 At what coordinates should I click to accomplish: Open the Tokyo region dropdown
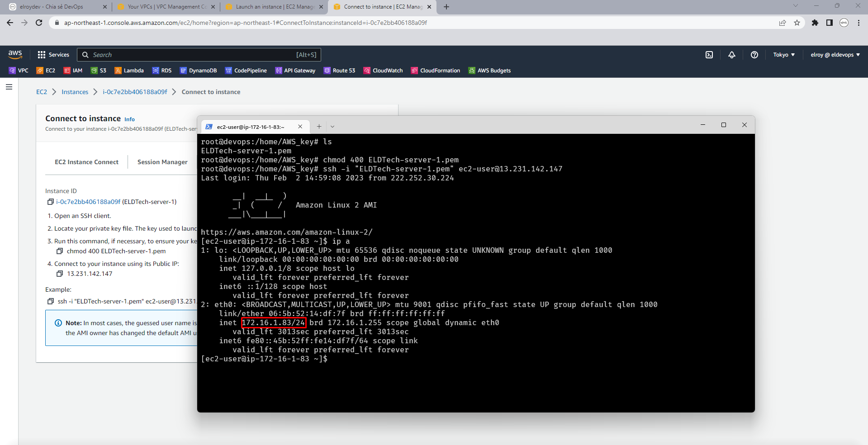pyautogui.click(x=784, y=55)
